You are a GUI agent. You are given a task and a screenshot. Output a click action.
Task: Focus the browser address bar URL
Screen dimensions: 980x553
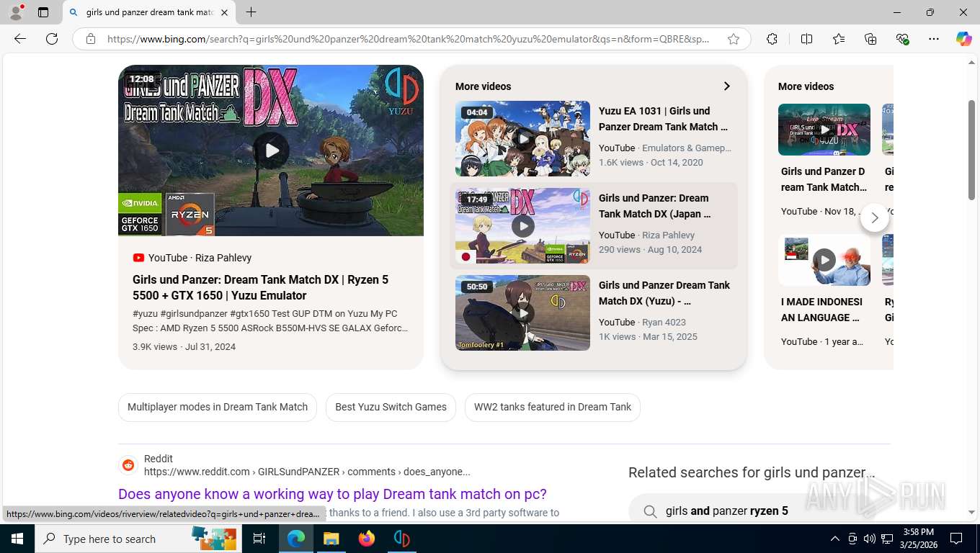[408, 39]
